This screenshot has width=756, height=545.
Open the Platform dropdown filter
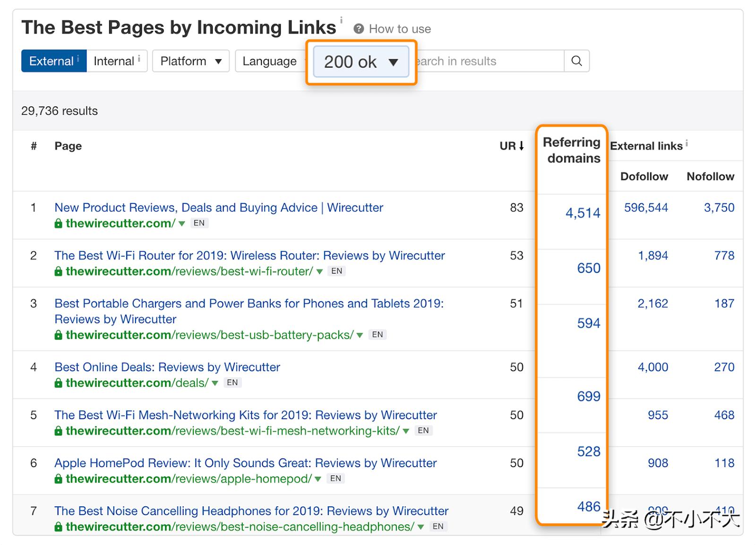point(190,61)
